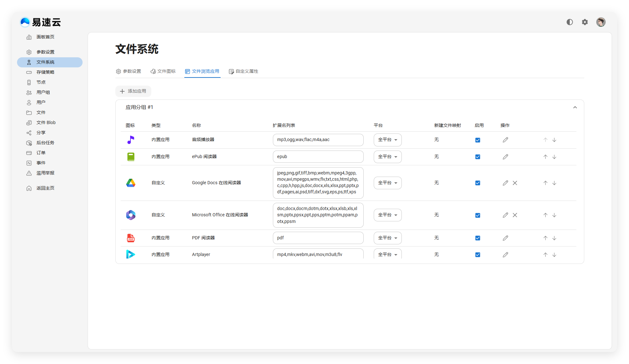Toggle dark mode theme icon
This screenshot has height=364, width=629.
click(x=569, y=22)
